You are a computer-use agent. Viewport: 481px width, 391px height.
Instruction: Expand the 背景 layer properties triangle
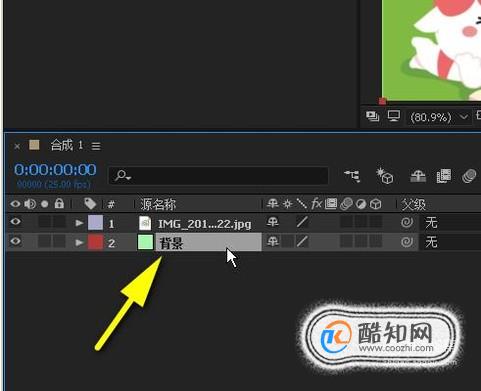(79, 242)
